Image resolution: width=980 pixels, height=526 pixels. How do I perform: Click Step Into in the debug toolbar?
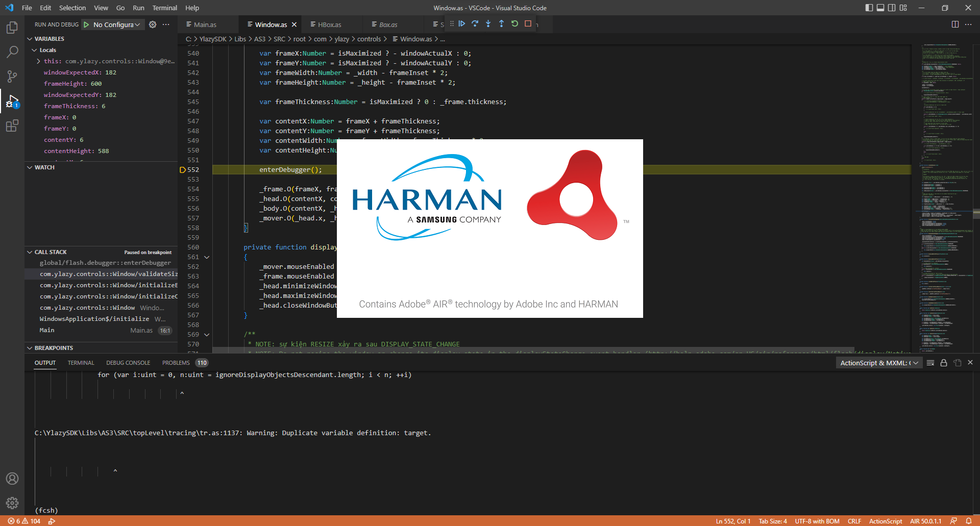[488, 23]
